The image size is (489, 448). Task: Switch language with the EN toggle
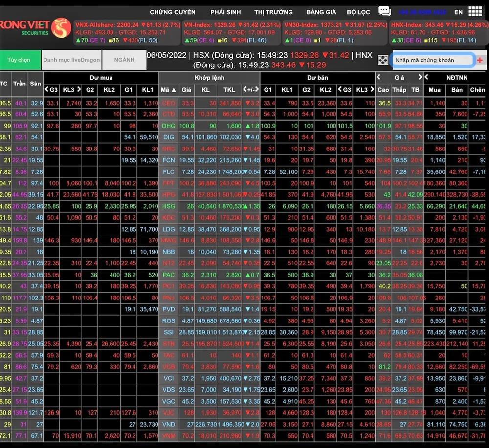click(458, 12)
